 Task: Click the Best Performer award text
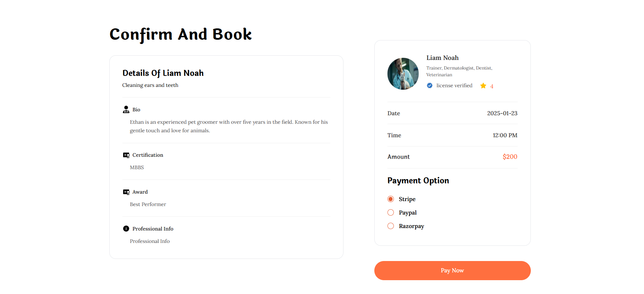[148, 204]
